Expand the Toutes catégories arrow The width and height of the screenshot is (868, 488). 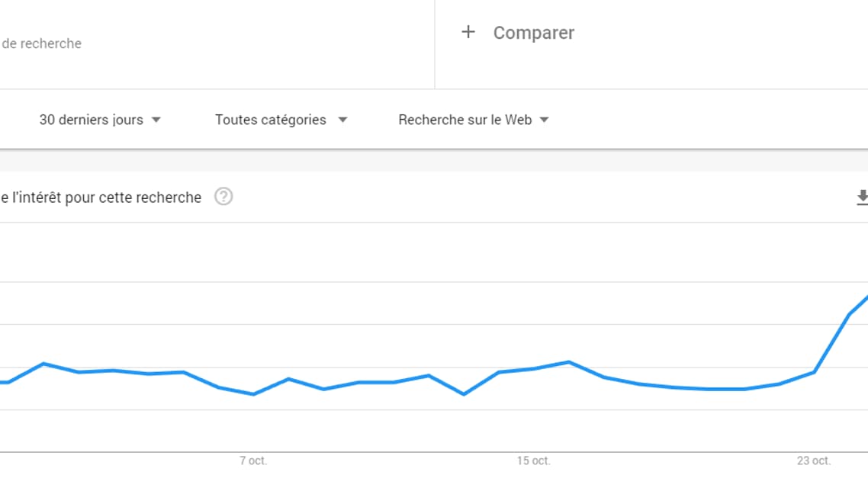click(x=342, y=120)
